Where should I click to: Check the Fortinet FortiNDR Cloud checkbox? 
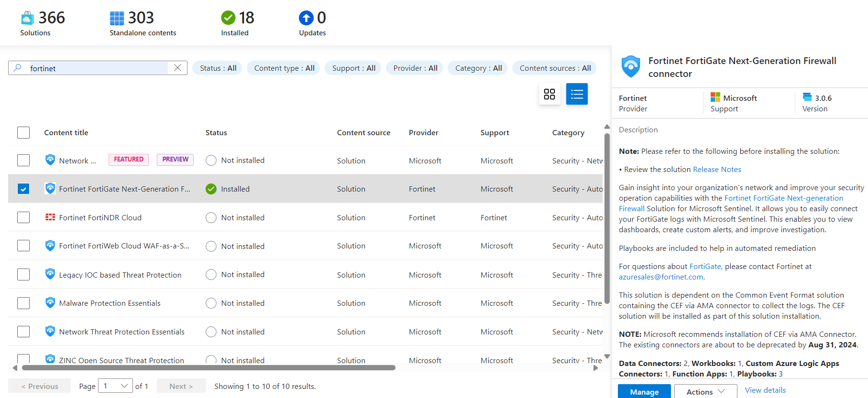coord(23,217)
